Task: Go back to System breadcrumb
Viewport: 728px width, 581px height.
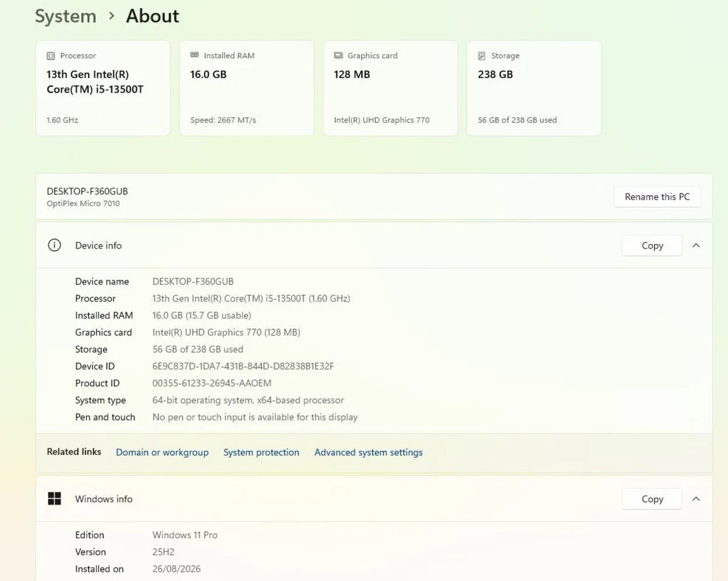Action: (x=66, y=16)
